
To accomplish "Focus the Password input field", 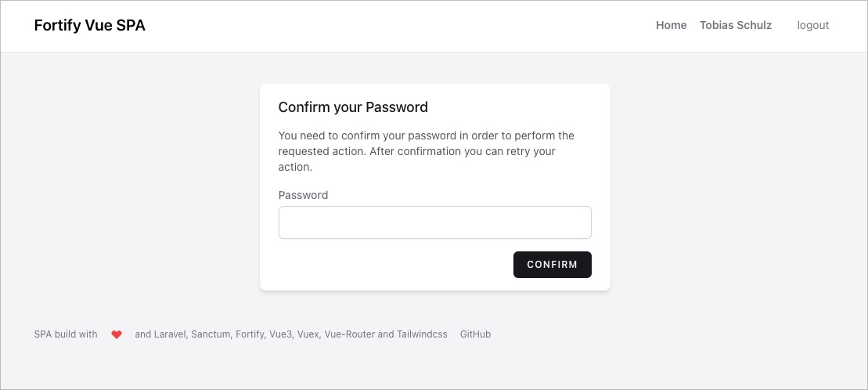I will pos(435,222).
